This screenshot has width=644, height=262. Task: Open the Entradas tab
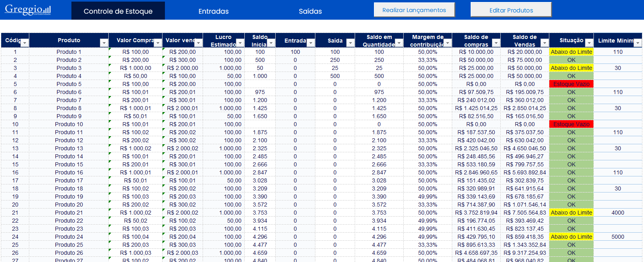click(x=213, y=11)
